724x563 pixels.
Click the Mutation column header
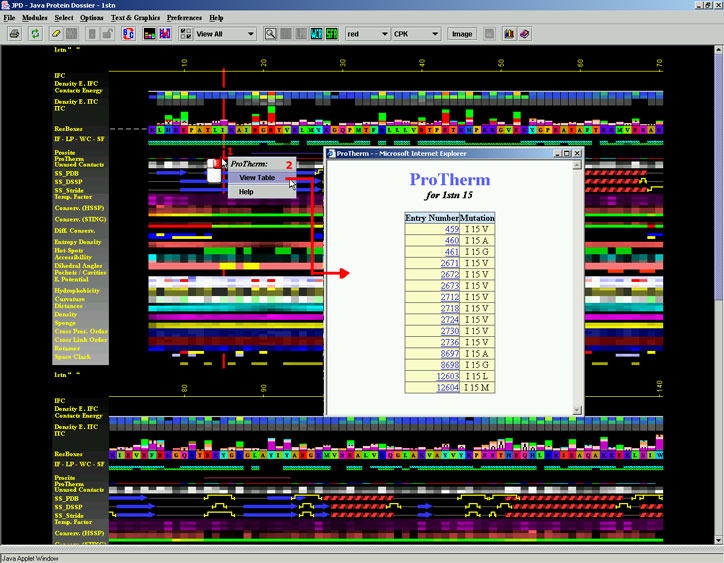[477, 218]
